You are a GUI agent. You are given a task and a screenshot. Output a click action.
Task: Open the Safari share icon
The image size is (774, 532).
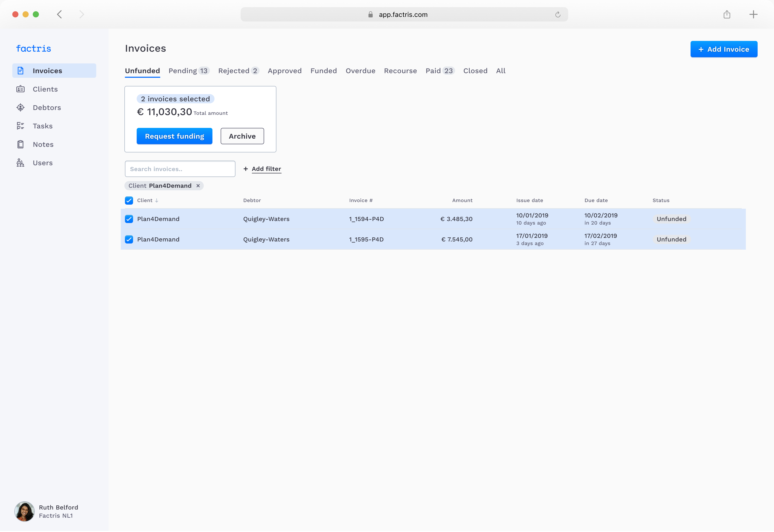click(727, 14)
